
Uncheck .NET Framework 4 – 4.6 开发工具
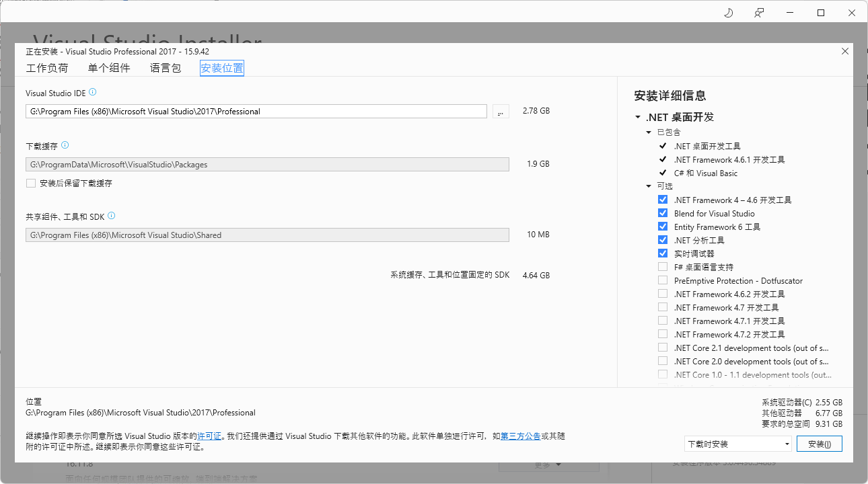click(x=663, y=200)
